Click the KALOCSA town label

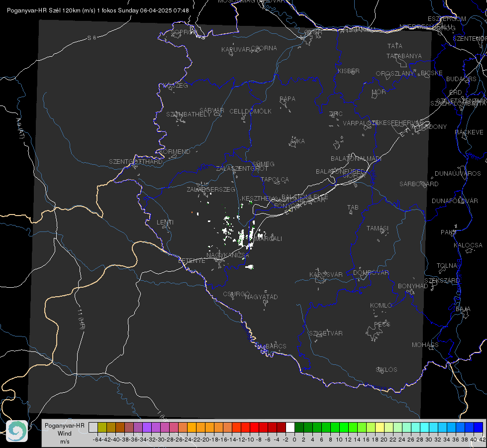click(x=468, y=245)
